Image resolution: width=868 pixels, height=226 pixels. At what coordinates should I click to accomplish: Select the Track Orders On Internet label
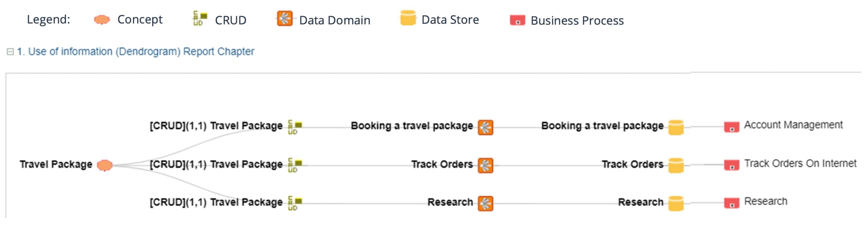click(x=800, y=164)
